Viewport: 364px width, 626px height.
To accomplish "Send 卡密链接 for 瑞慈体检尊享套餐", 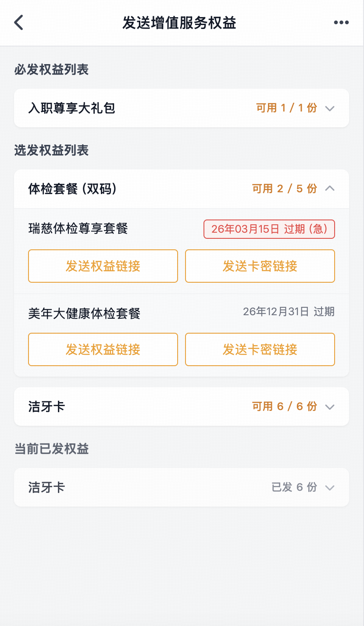I will point(260,266).
